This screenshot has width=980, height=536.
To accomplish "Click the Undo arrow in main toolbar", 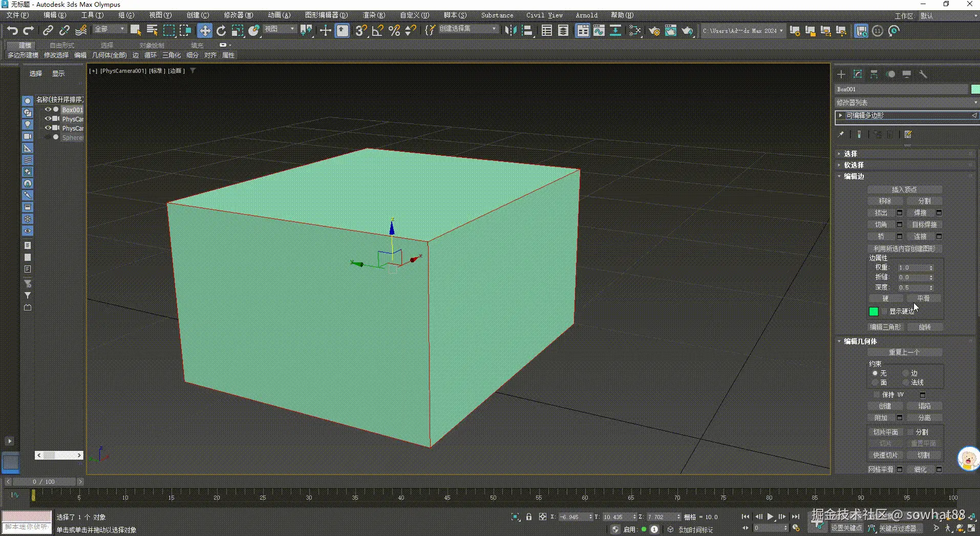I will coord(12,31).
